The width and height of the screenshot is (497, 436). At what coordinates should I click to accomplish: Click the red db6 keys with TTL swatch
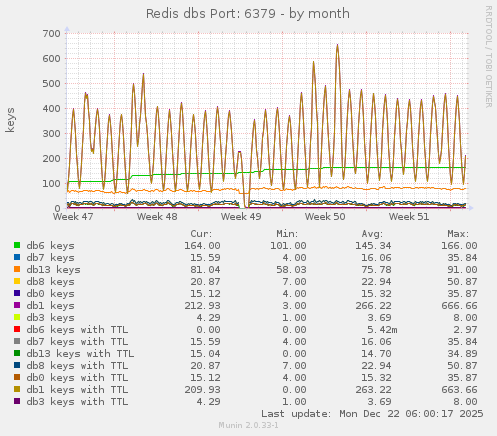(x=17, y=329)
